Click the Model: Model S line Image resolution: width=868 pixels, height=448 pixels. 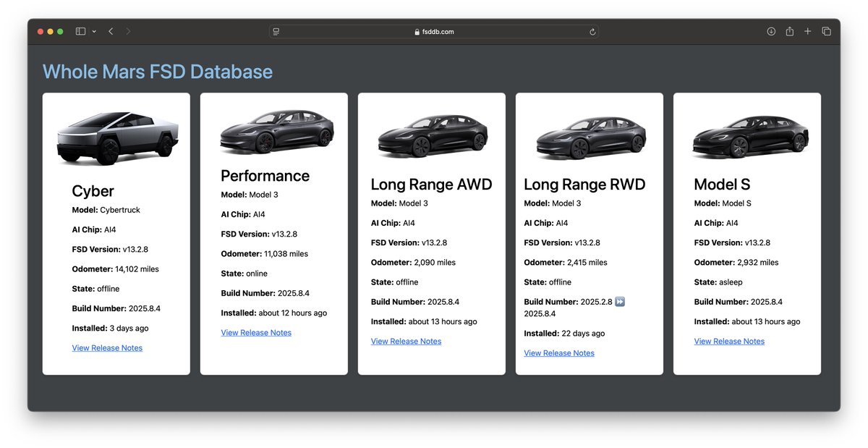tap(723, 203)
